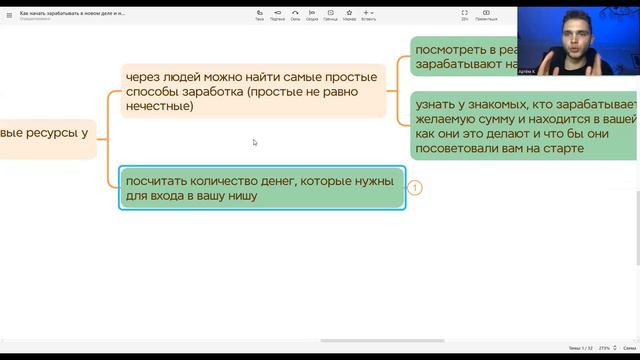
Task: Select topic about counting money for niche
Action: point(262,188)
